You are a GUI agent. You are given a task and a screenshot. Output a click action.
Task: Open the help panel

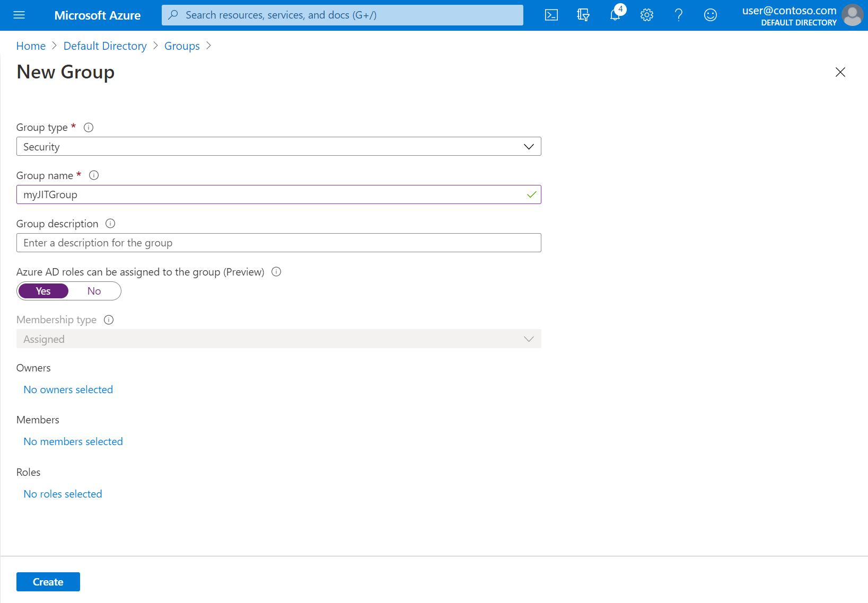(678, 15)
